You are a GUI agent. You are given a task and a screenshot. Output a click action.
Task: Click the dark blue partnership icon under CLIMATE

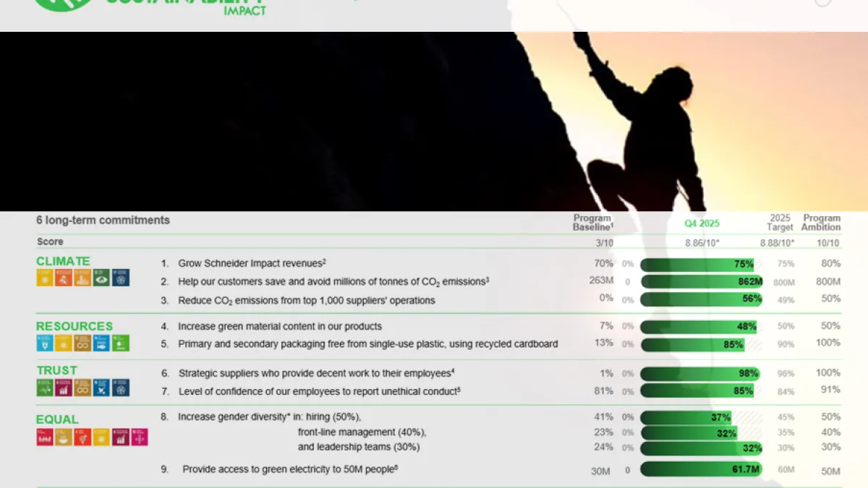[120, 278]
